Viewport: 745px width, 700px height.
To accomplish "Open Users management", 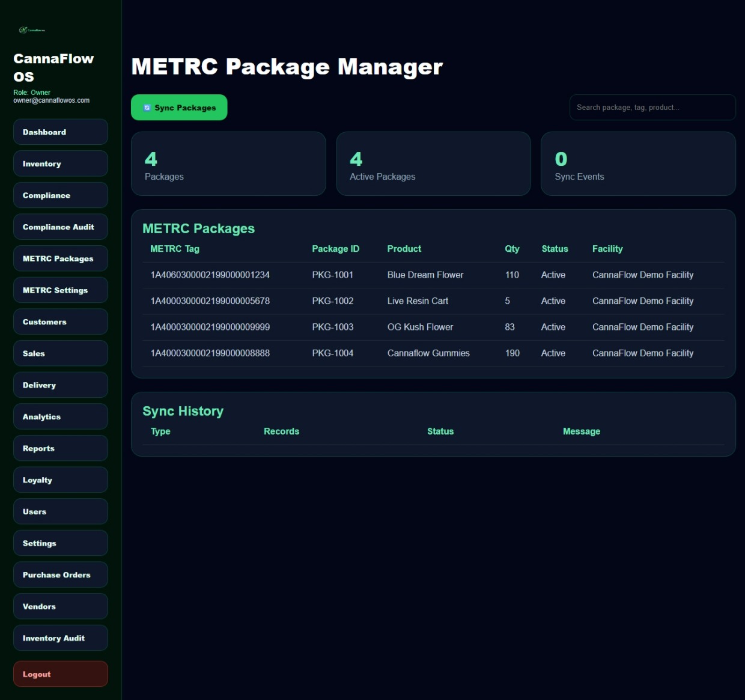I will (61, 512).
